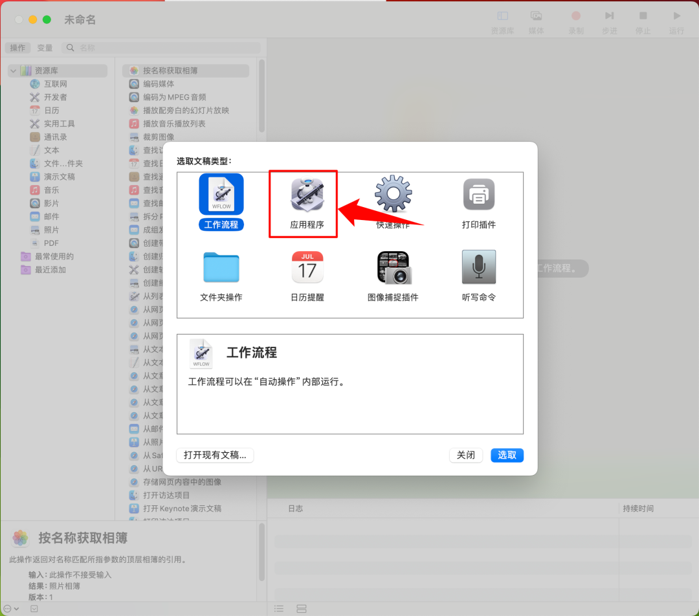Select the 听写命令 microphone icon
Screen dimensions: 699x616
point(478,268)
